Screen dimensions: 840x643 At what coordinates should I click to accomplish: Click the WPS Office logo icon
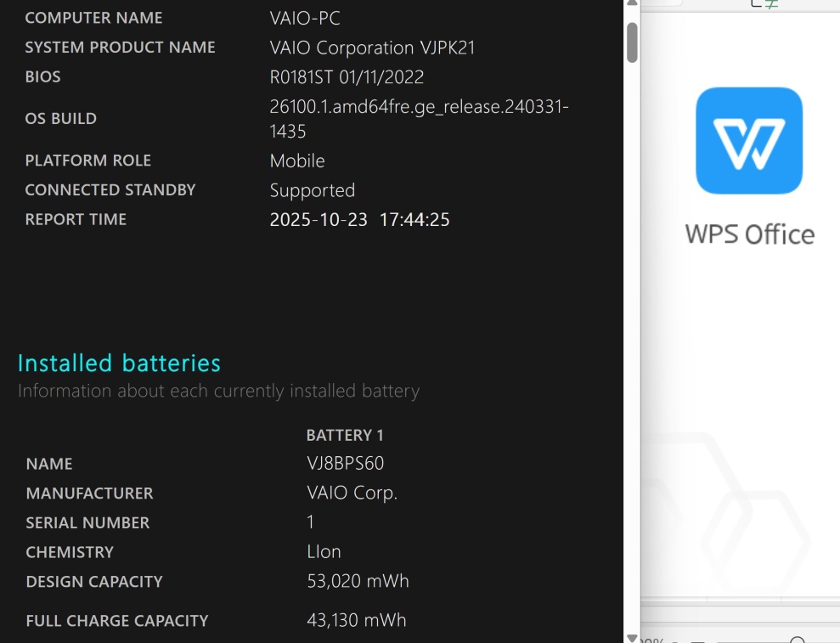pyautogui.click(x=748, y=140)
